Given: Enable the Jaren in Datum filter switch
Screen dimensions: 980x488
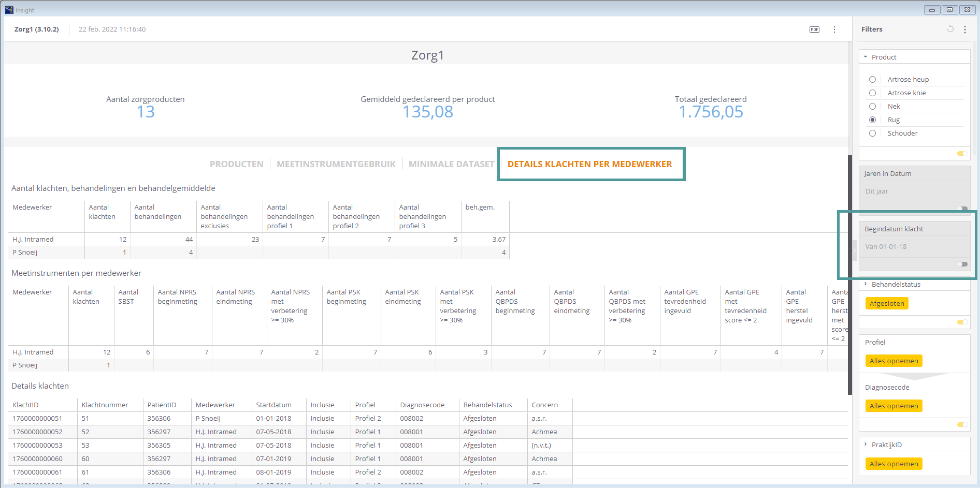Looking at the screenshot, I should 962,209.
